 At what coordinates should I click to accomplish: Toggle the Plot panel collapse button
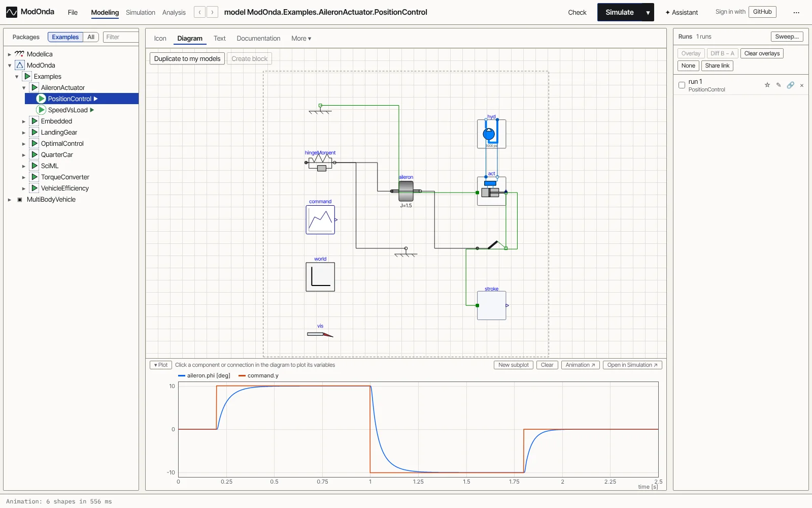(x=161, y=365)
